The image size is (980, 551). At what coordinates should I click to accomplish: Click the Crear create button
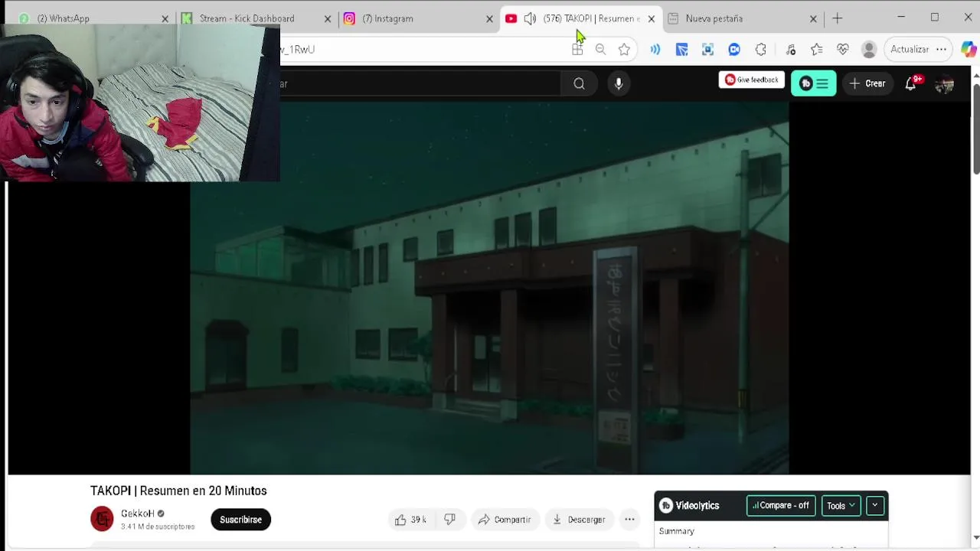867,83
